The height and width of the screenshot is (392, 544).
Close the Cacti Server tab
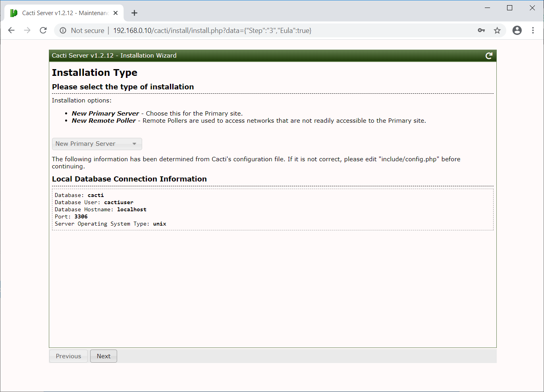click(116, 13)
